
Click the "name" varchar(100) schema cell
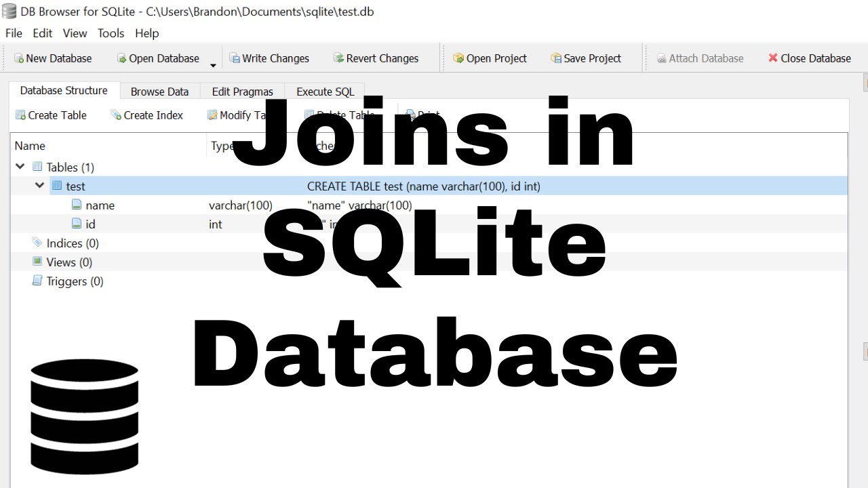coord(359,205)
